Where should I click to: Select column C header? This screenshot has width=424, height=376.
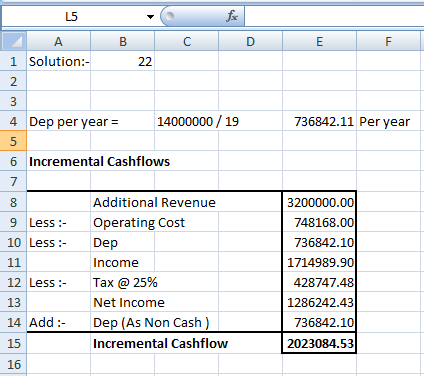point(187,41)
